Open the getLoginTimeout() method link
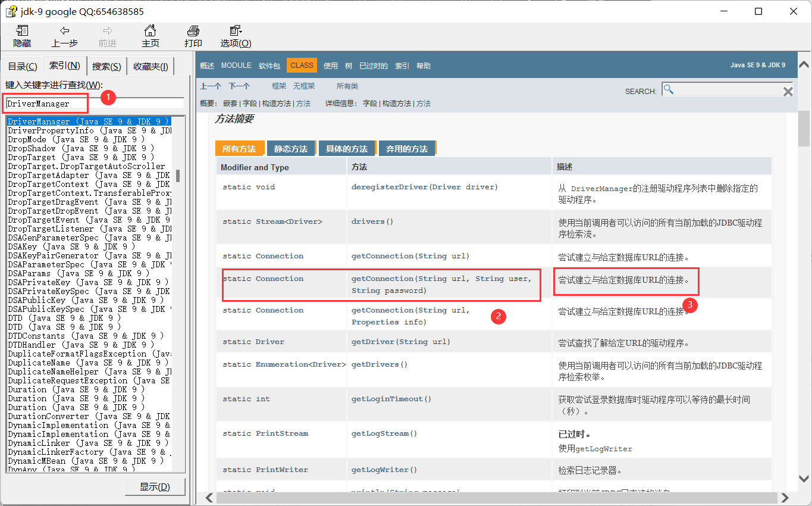This screenshot has height=506, width=812. pos(391,399)
